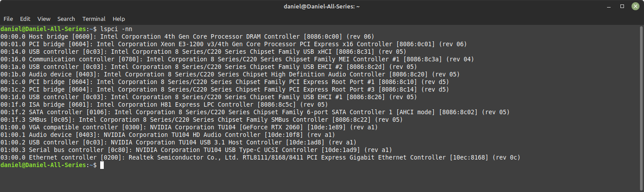Click the USB Type-C UCSI Controller line

(x=196, y=150)
